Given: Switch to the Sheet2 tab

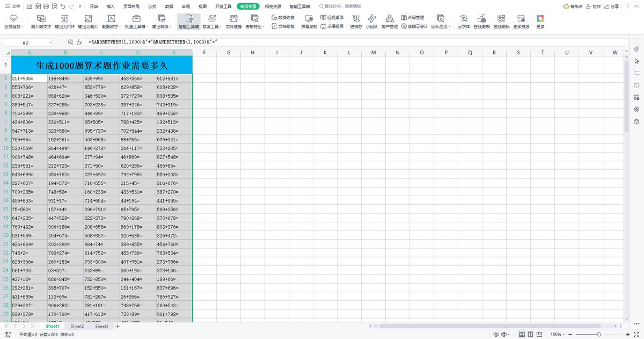Looking at the screenshot, I should point(77,326).
